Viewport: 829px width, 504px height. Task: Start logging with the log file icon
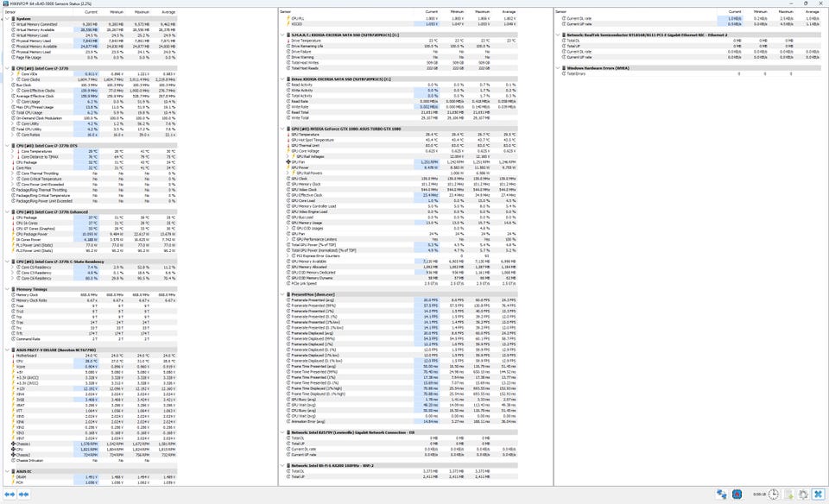[x=788, y=495]
